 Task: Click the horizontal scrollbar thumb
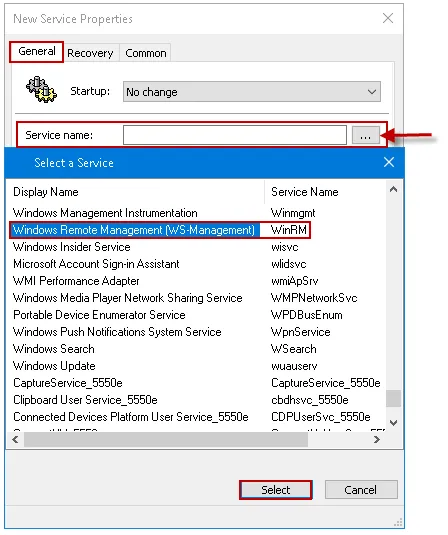pos(166,440)
